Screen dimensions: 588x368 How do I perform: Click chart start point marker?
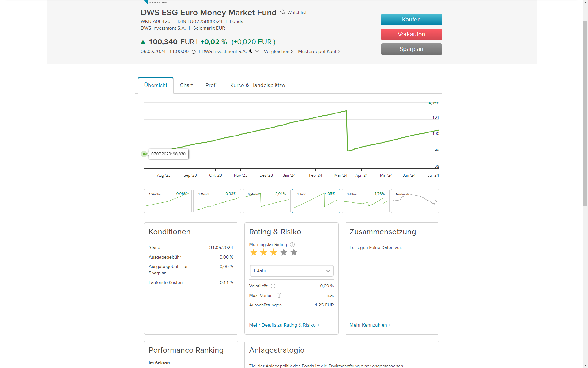click(144, 154)
